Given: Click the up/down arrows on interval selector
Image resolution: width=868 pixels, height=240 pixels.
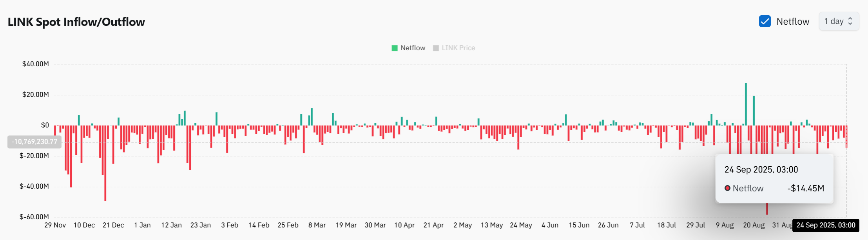Looking at the screenshot, I should pyautogui.click(x=850, y=22).
